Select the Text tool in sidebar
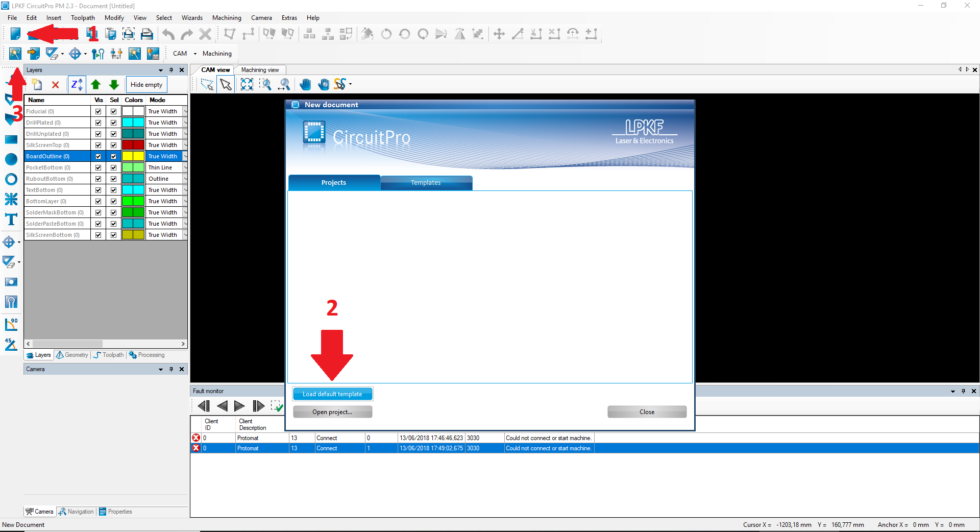980x532 pixels. pos(11,220)
